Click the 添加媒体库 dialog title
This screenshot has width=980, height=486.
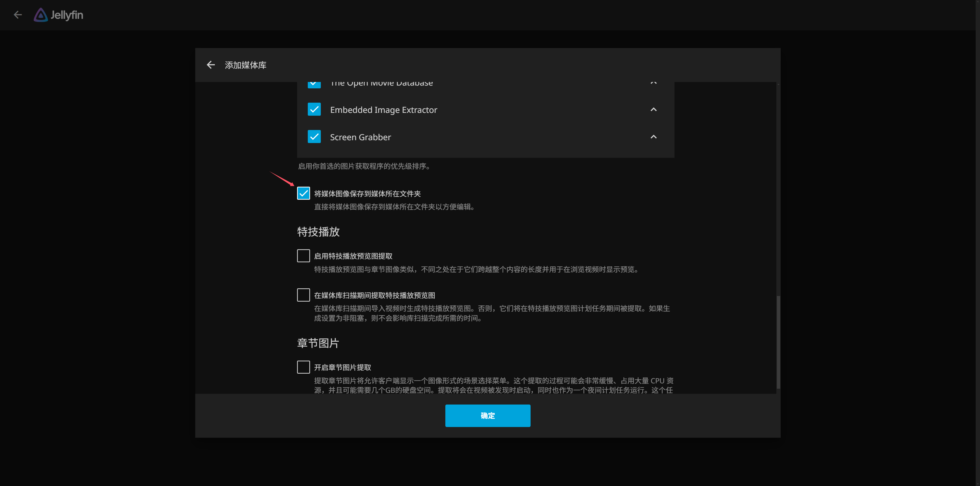pos(245,65)
